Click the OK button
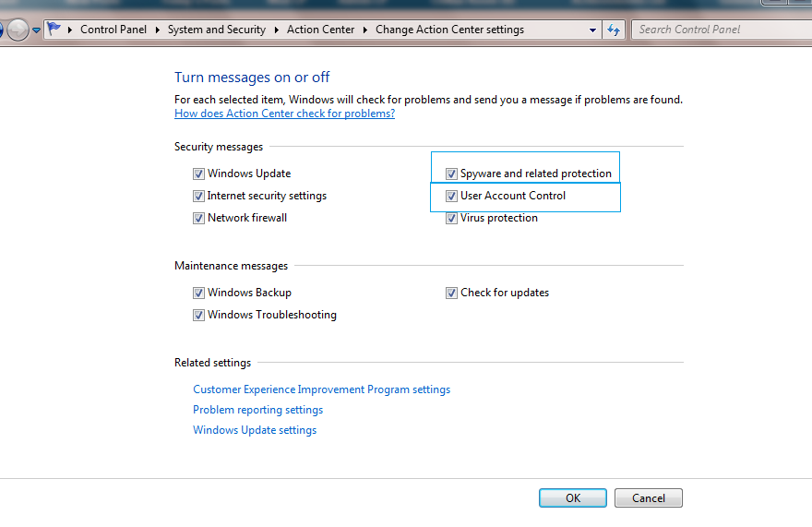Viewport: 812px width, 527px height. pyautogui.click(x=573, y=498)
